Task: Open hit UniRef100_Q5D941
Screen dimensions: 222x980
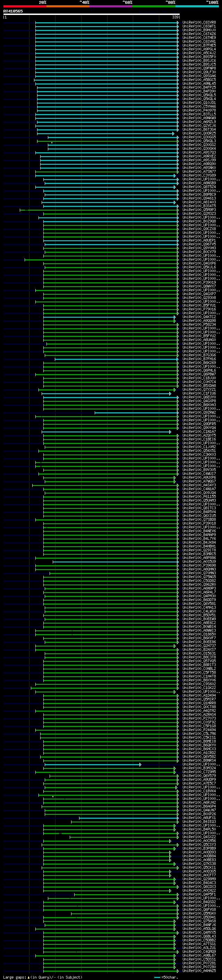Action: 199,917
